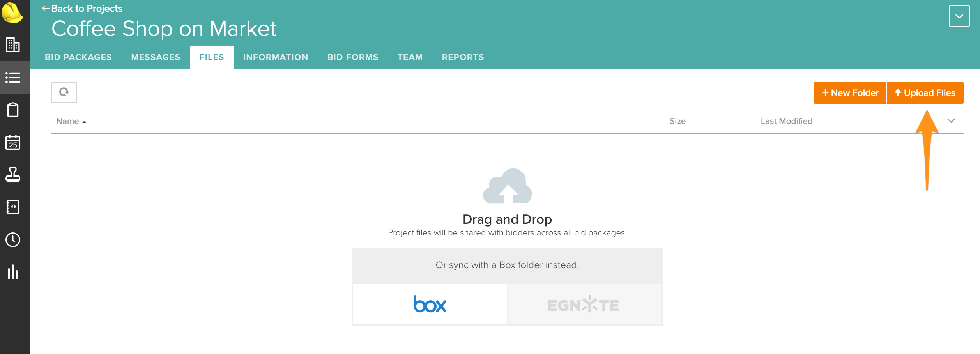Open the bar chart icon in sidebar
Viewport: 980px width, 354px height.
click(13, 272)
